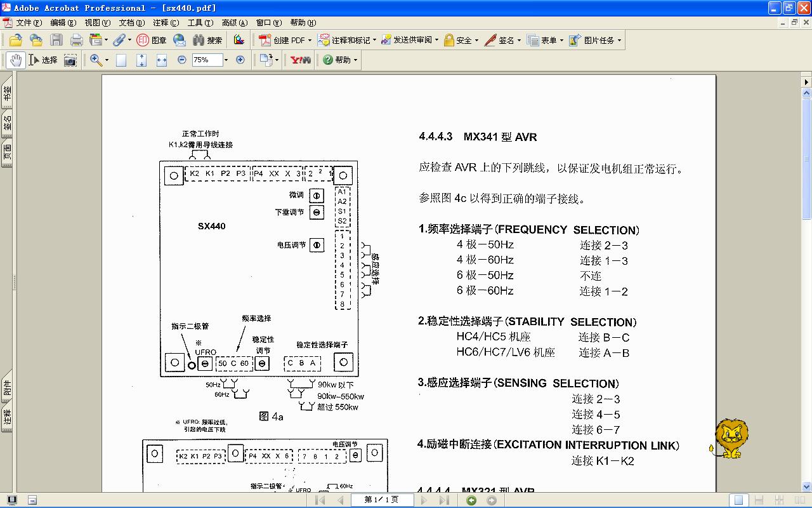The height and width of the screenshot is (508, 812).
Task: Click the 75% zoom value field
Action: [x=206, y=60]
